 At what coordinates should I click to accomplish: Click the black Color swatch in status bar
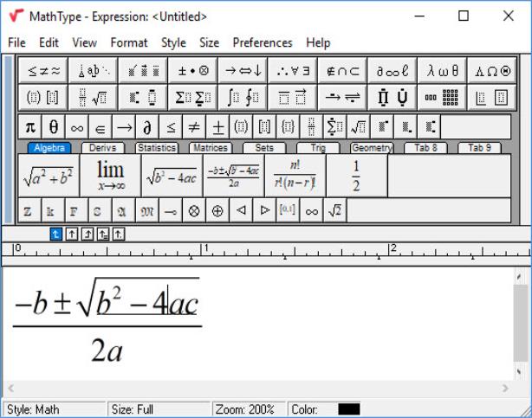pos(349,409)
